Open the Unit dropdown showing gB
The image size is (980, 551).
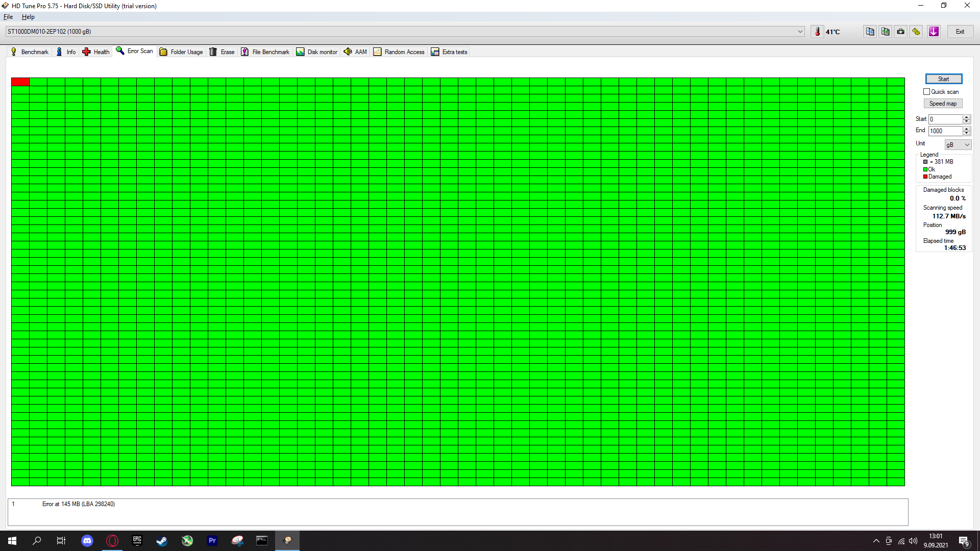958,144
